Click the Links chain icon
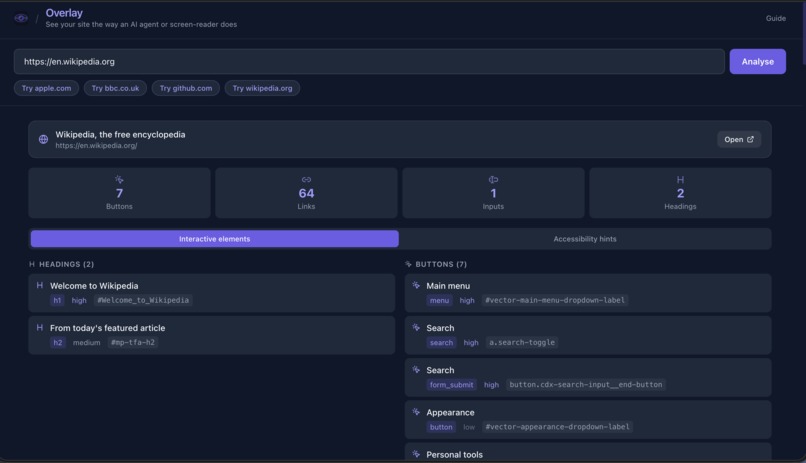 pyautogui.click(x=306, y=179)
